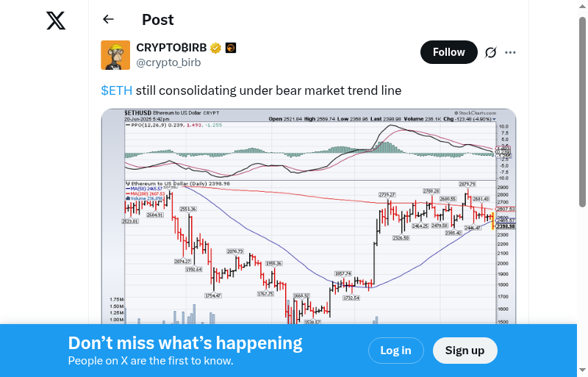Image resolution: width=588 pixels, height=377 pixels.
Task: Open the $ETH cashtag link
Action: click(x=116, y=90)
